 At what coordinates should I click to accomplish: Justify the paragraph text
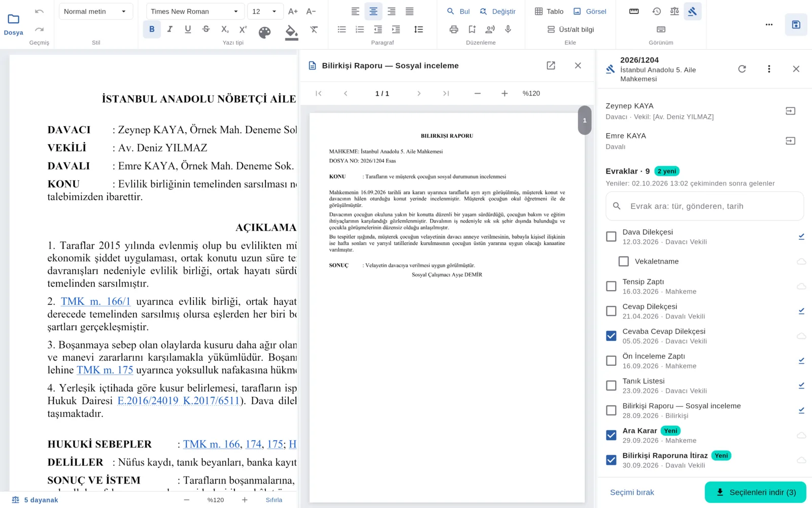pos(410,11)
